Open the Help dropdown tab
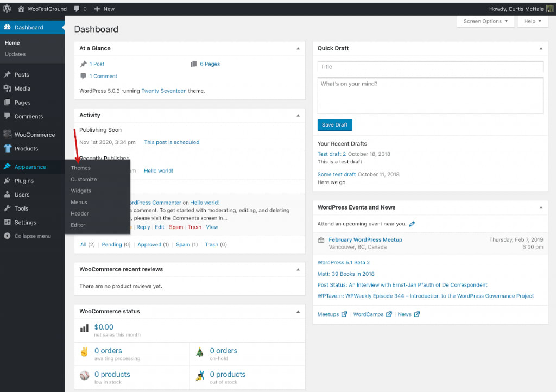Viewport: 556px width, 392px height. click(532, 21)
